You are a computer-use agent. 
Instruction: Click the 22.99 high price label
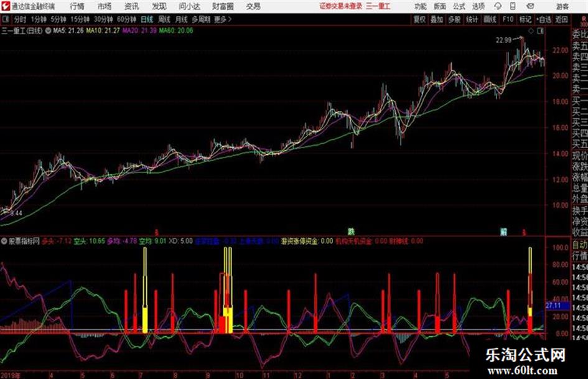tap(503, 40)
